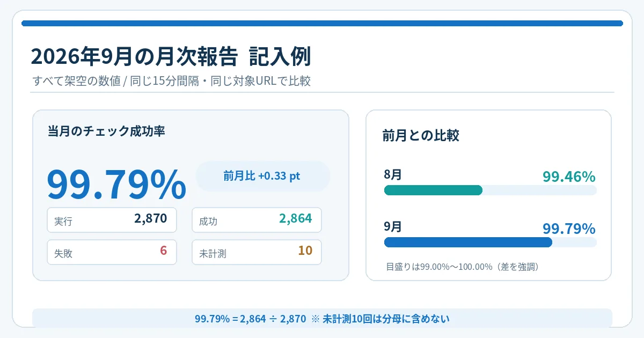
Task: Select the 成功 2,864 stat box
Action: (257, 220)
